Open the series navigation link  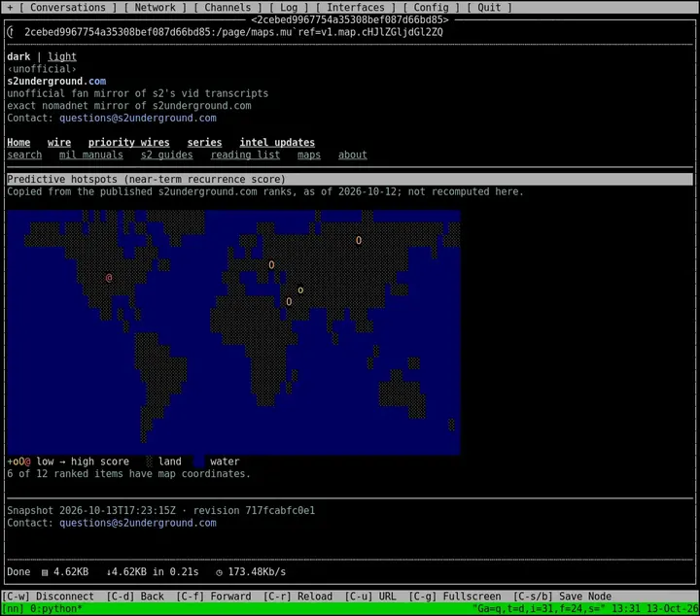pos(204,142)
